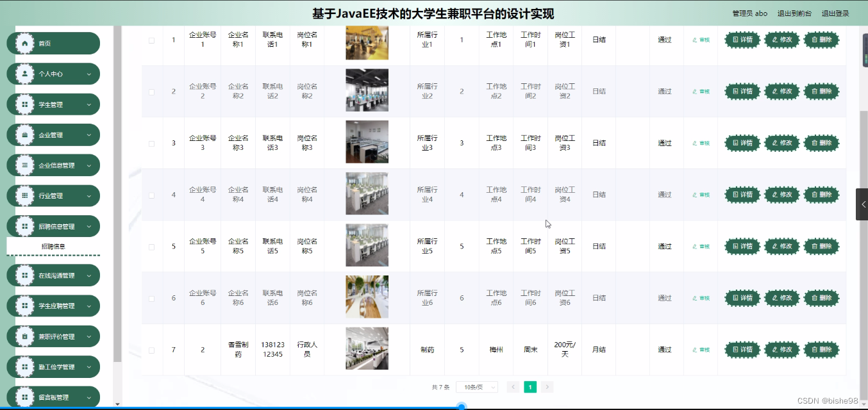Check the checkbox on row 1
The width and height of the screenshot is (868, 410).
151,39
